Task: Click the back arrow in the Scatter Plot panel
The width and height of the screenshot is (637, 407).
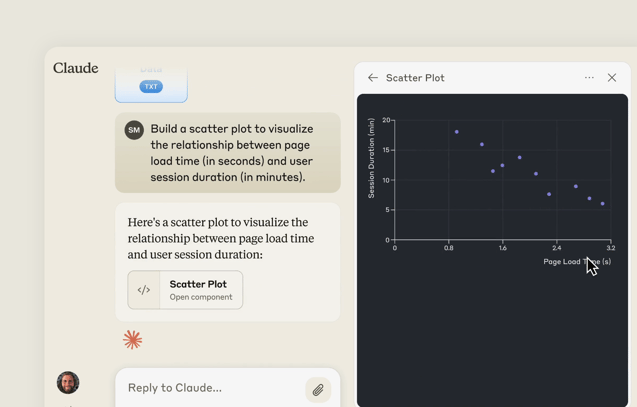Action: click(373, 78)
